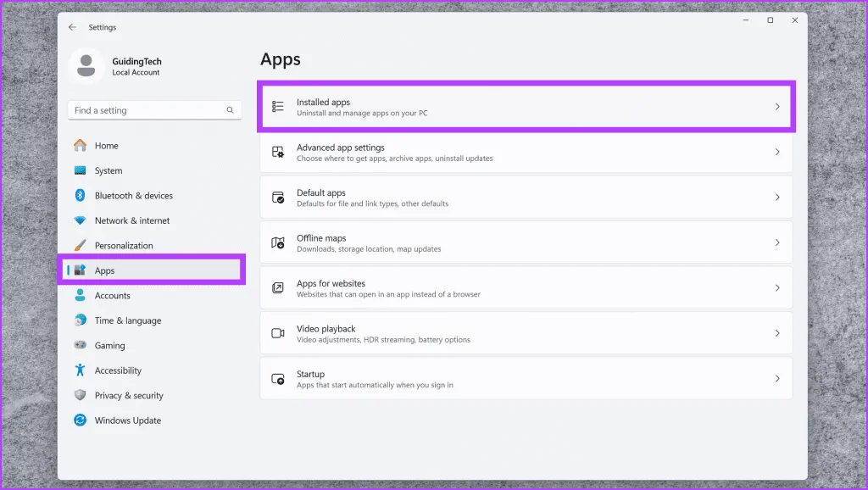Expand Installed apps chevron arrow
The height and width of the screenshot is (490, 868).
click(777, 107)
